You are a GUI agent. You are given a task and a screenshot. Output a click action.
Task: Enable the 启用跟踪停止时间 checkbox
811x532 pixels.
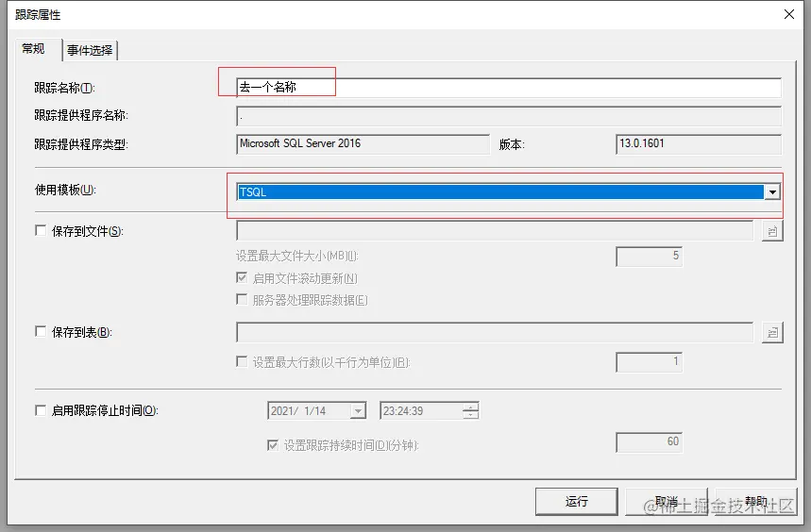click(x=41, y=410)
